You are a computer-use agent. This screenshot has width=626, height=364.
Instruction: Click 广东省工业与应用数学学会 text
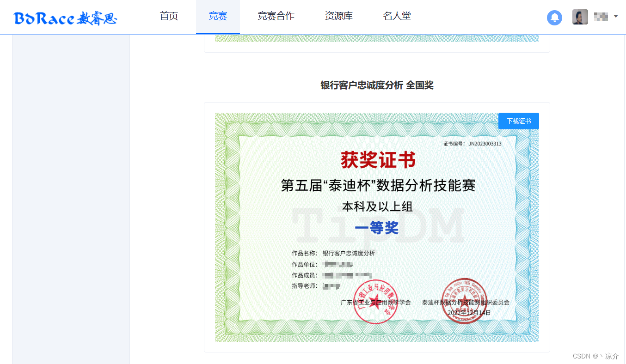point(375,303)
